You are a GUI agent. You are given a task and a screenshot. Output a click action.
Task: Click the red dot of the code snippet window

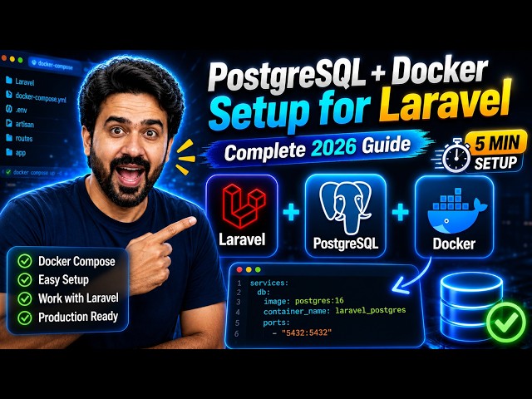[239, 269]
